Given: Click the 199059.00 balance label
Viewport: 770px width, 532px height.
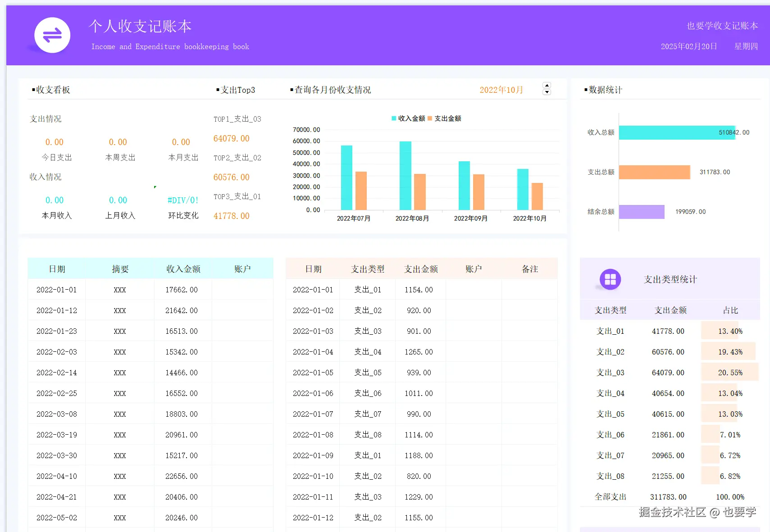Looking at the screenshot, I should [x=690, y=212].
